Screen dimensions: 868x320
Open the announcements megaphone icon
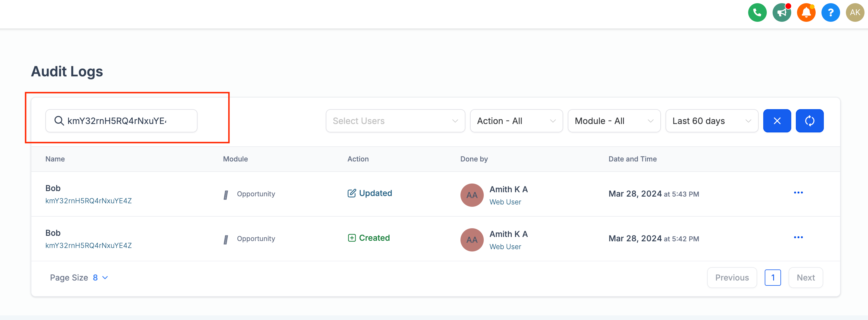tap(781, 13)
